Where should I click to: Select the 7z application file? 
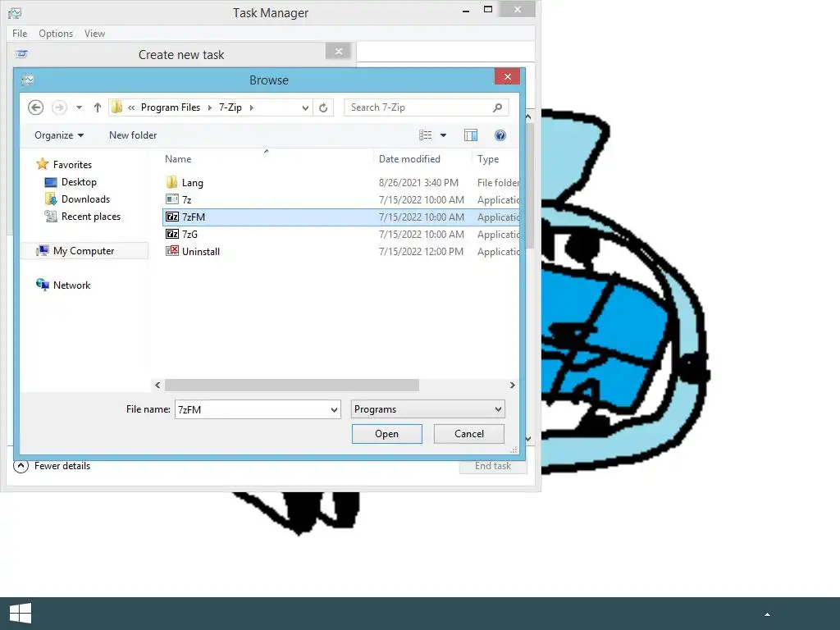point(340,200)
